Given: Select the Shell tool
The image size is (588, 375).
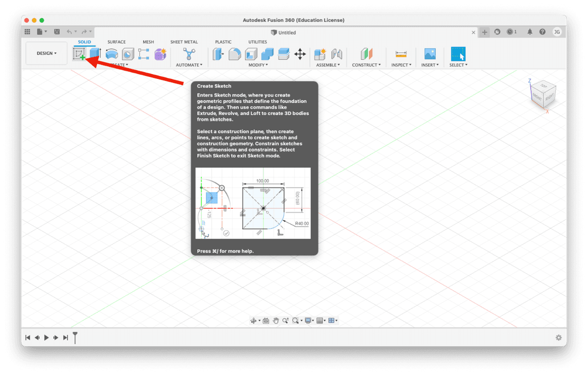Looking at the screenshot, I should [x=251, y=54].
